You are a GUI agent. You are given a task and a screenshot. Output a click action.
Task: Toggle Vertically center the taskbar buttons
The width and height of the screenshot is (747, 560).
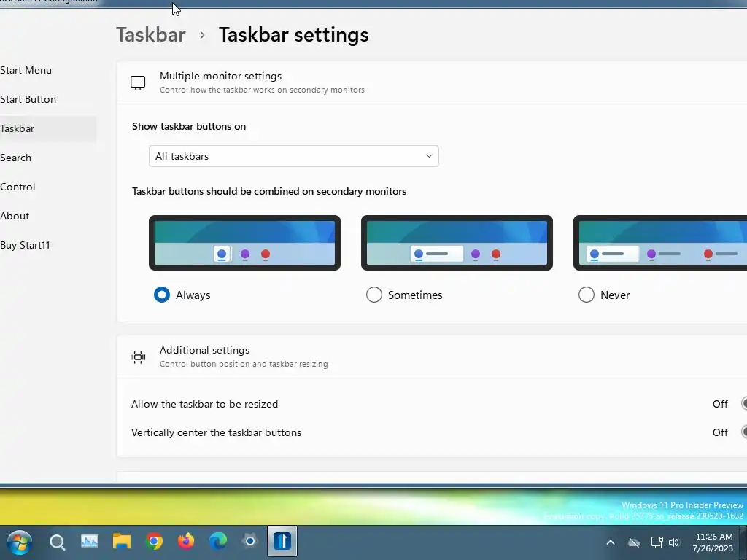click(x=744, y=432)
